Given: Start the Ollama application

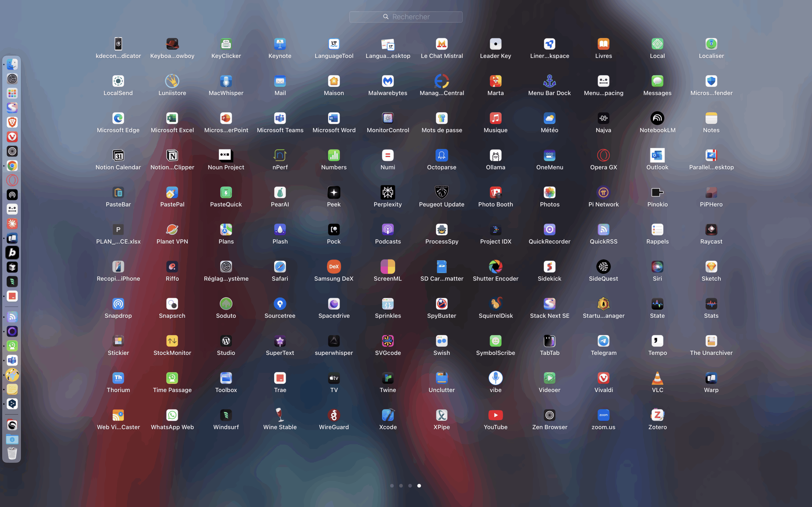Looking at the screenshot, I should click(x=495, y=155).
